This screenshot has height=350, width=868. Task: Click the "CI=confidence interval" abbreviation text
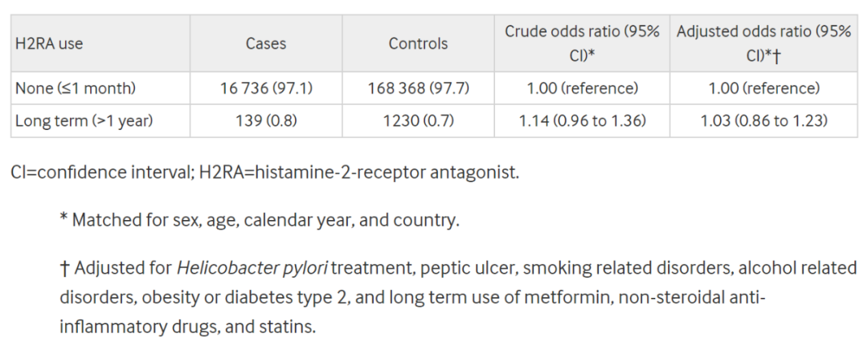click(99, 173)
